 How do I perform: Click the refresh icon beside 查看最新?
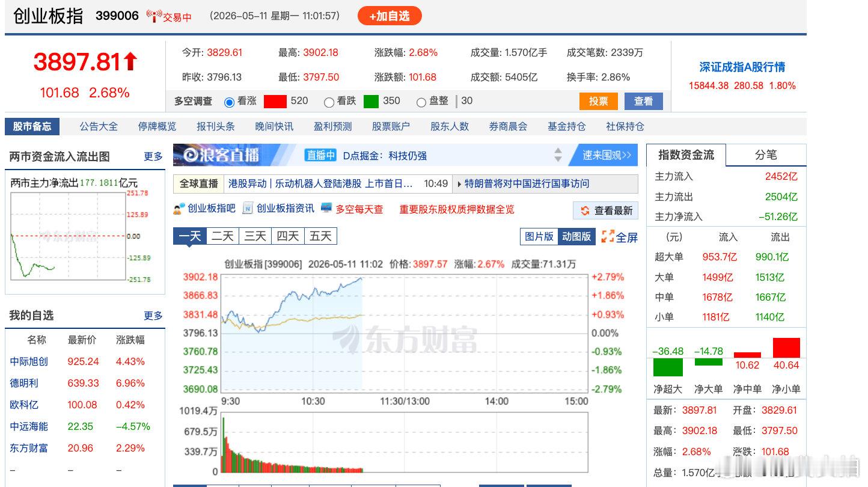pyautogui.click(x=585, y=211)
